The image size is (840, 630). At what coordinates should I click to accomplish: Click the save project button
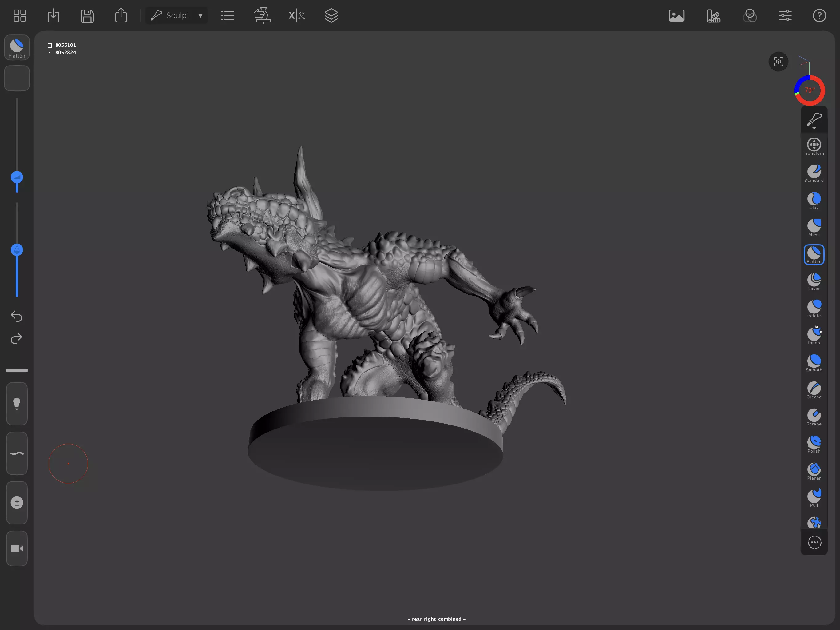[87, 16]
